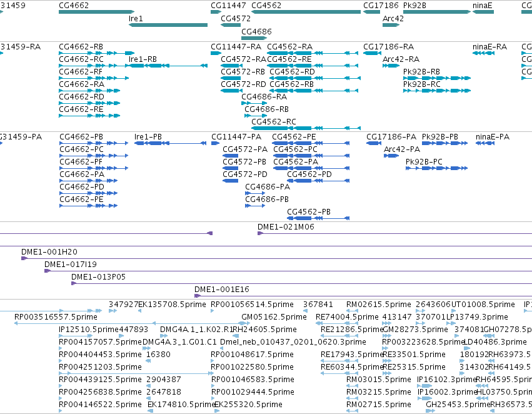Image resolution: width=532 pixels, height=414 pixels.
Task: Click transcript Pk92B-RC
Action: 422,84
